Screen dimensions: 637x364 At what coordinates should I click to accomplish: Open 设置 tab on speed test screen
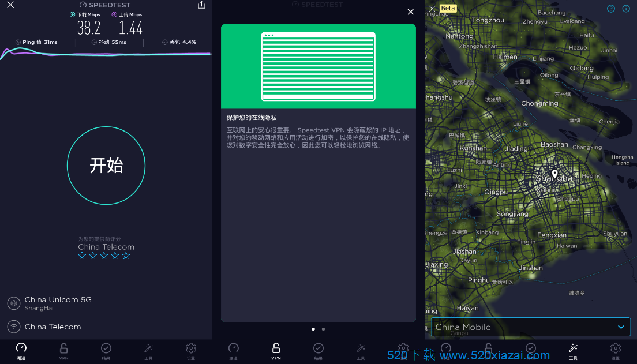click(191, 351)
